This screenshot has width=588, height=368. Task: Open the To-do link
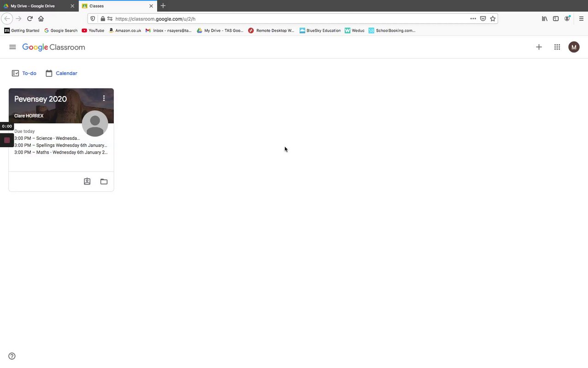point(24,73)
